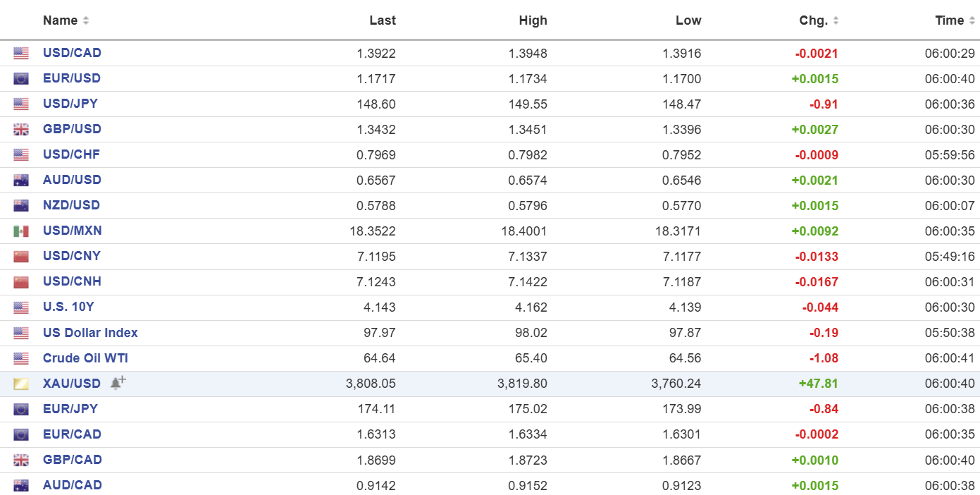Click the Australia flag icon beside AUD/CAD
980x495 pixels.
pos(21,486)
